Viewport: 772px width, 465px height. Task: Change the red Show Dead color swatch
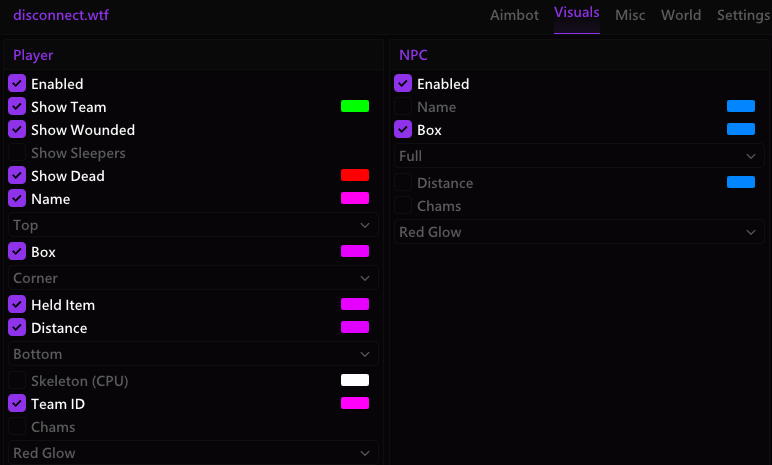(x=355, y=175)
